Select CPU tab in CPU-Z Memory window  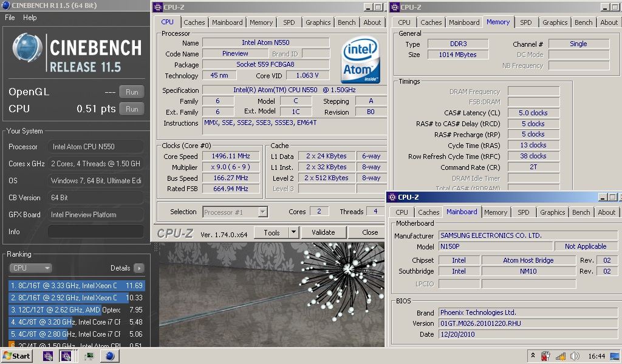pos(404,22)
